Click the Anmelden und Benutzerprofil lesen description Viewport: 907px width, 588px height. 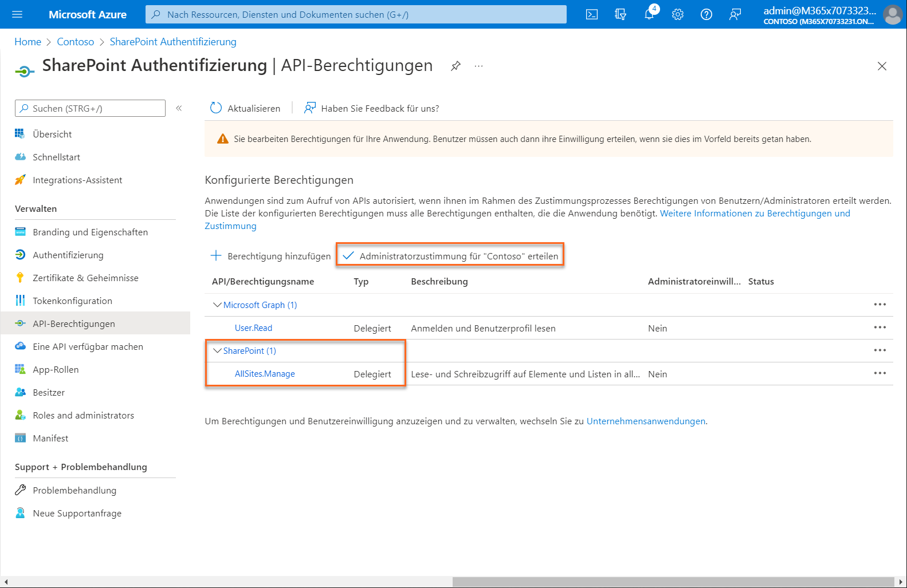pyautogui.click(x=483, y=328)
